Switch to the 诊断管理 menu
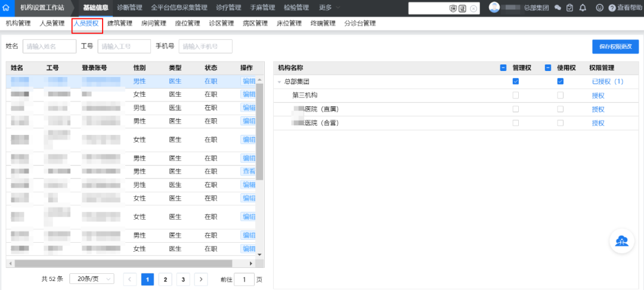The height and width of the screenshot is (290, 644). (x=129, y=8)
